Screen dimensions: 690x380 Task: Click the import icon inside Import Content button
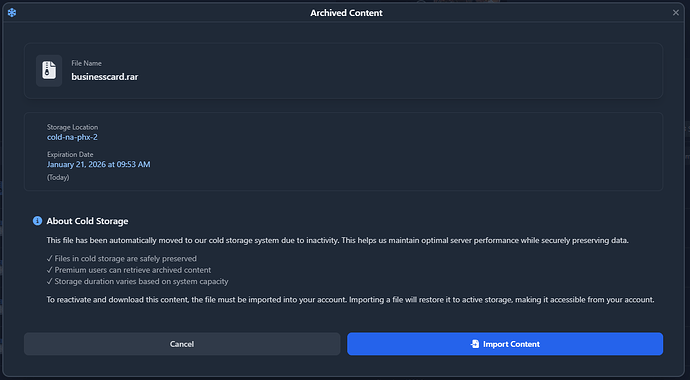(475, 344)
